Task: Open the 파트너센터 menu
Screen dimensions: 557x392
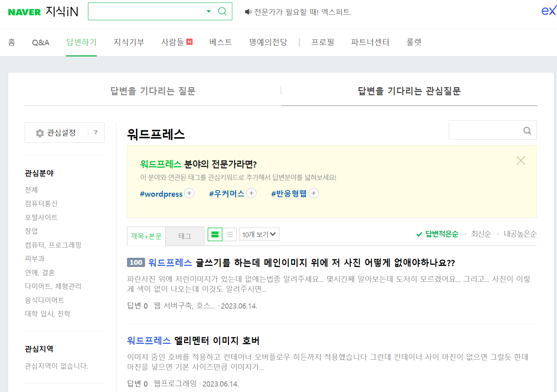Action: click(370, 42)
